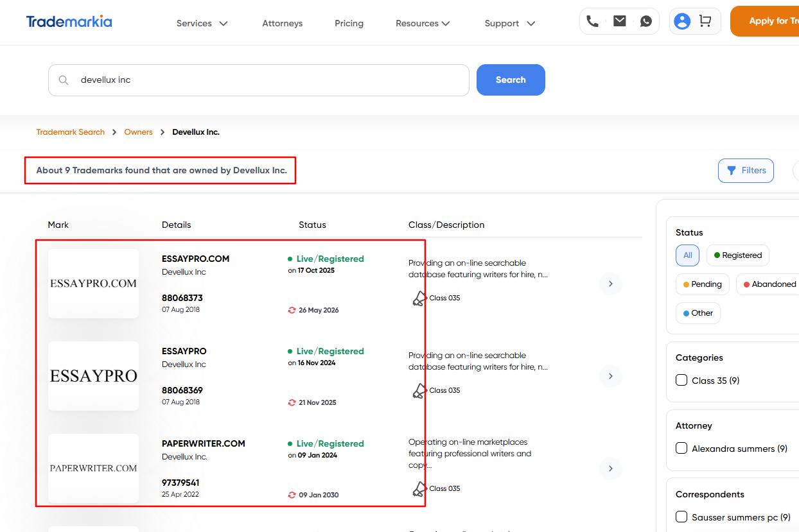The width and height of the screenshot is (799, 532).
Task: Open the user account profile icon
Action: [x=682, y=21]
